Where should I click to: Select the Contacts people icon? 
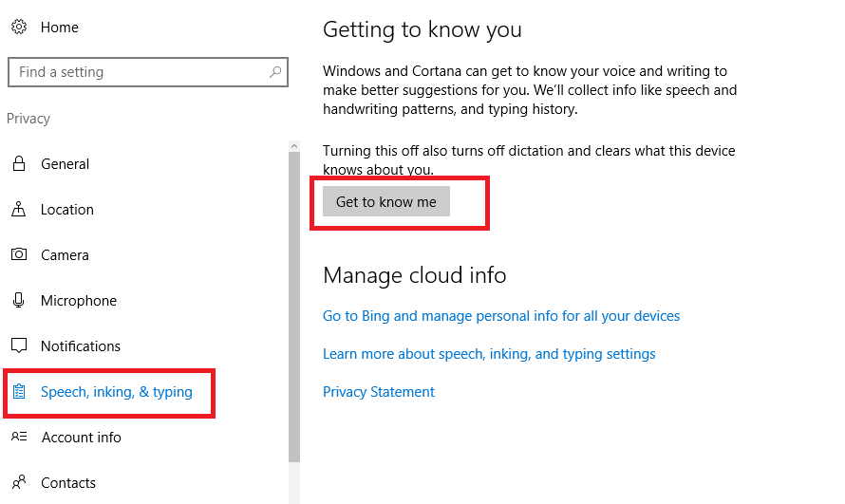click(x=19, y=482)
